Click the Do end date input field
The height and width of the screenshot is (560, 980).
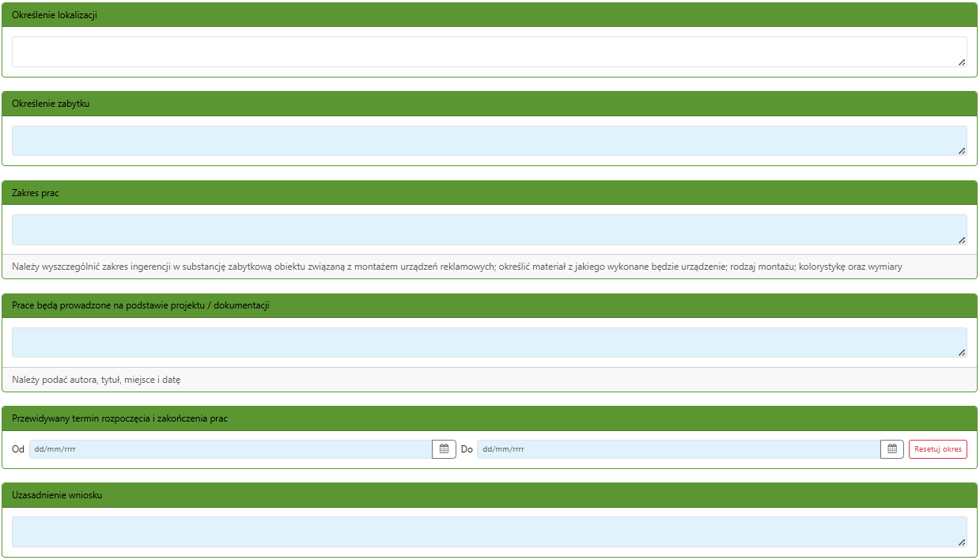coord(678,449)
